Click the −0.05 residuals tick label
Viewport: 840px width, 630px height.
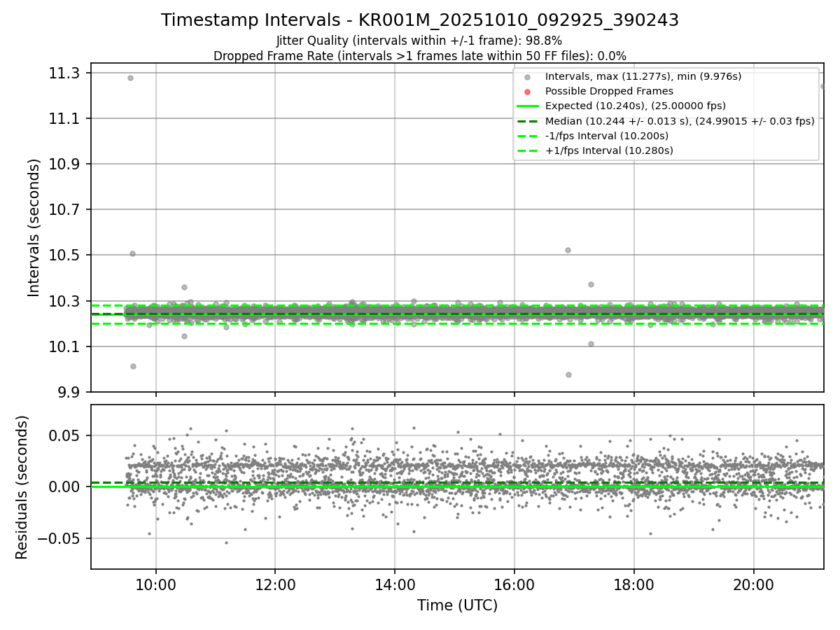(59, 539)
